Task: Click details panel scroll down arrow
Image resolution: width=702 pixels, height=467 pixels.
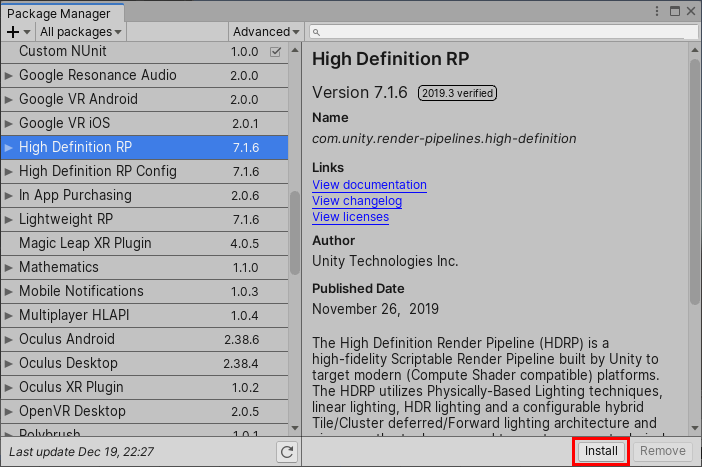Action: [695, 428]
